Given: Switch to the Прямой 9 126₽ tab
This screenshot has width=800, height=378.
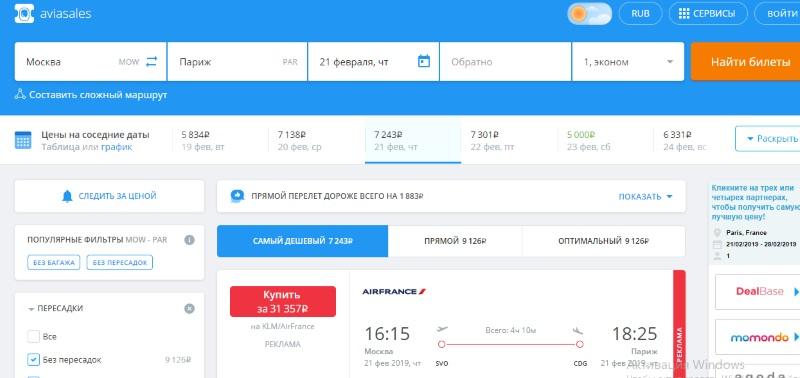Looking at the screenshot, I should tap(455, 241).
